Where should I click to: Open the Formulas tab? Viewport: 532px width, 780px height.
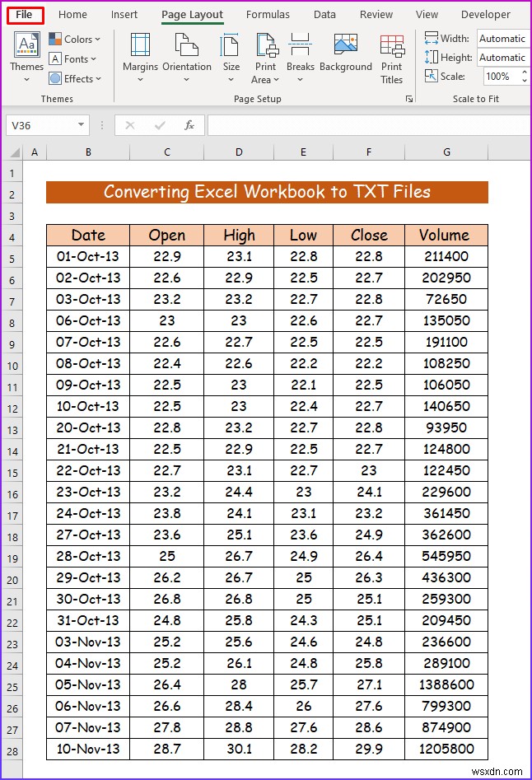pos(268,15)
